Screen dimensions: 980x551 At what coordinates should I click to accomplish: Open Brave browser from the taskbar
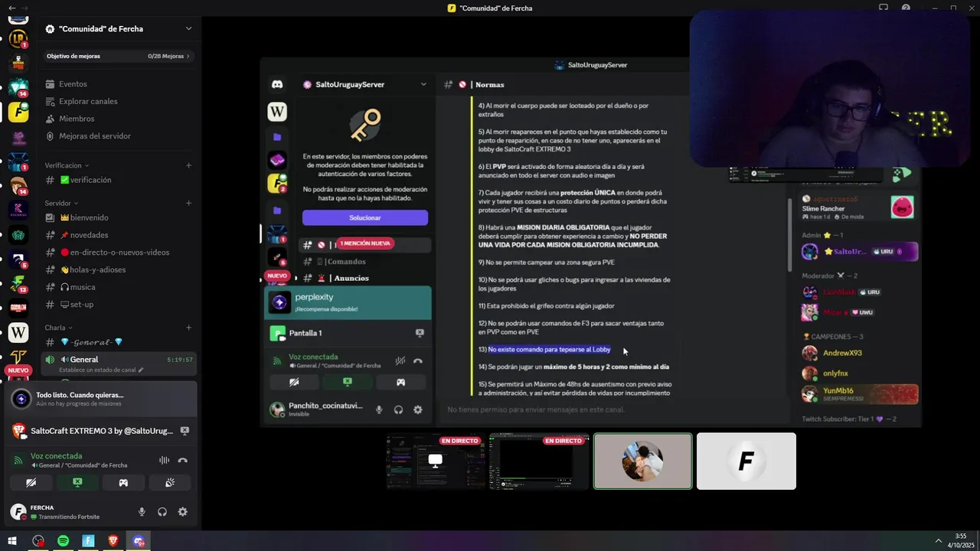click(x=113, y=541)
